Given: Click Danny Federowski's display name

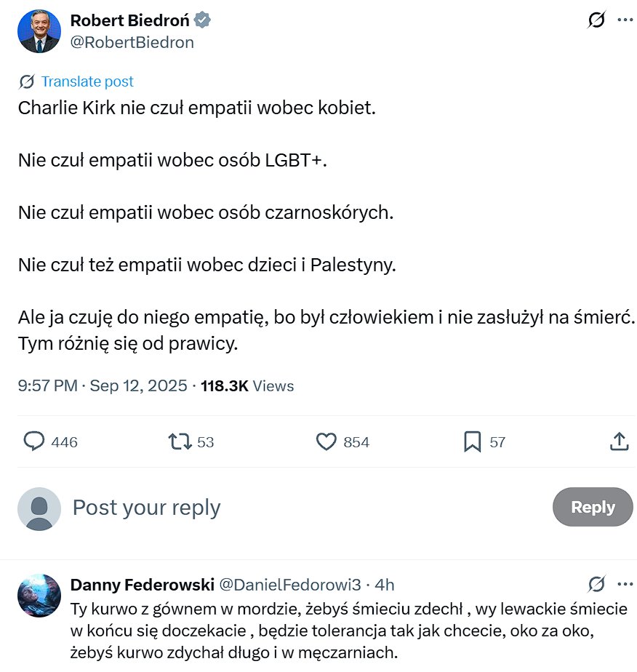Looking at the screenshot, I should click(x=142, y=585).
